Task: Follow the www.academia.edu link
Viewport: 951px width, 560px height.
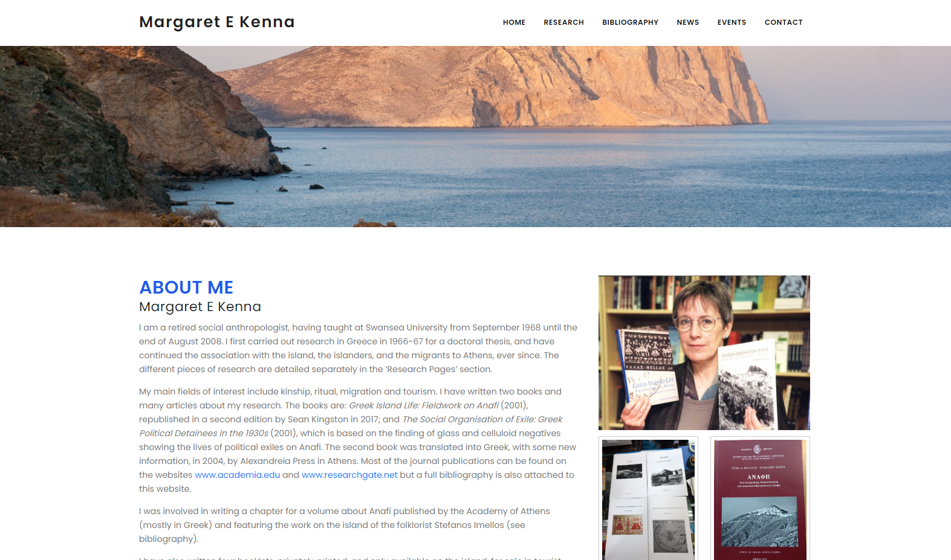Action: 238,475
